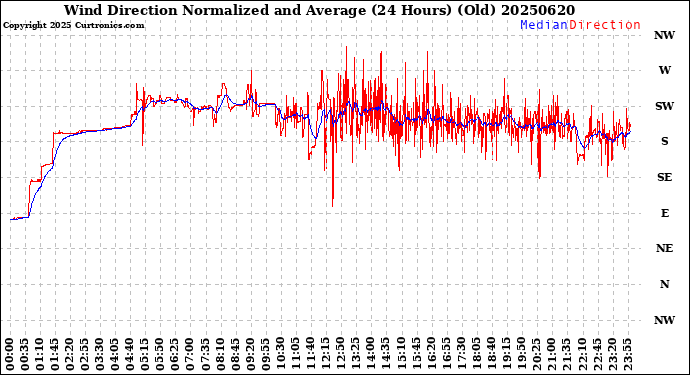
Task: Click the N axis label
Action: click(664, 284)
